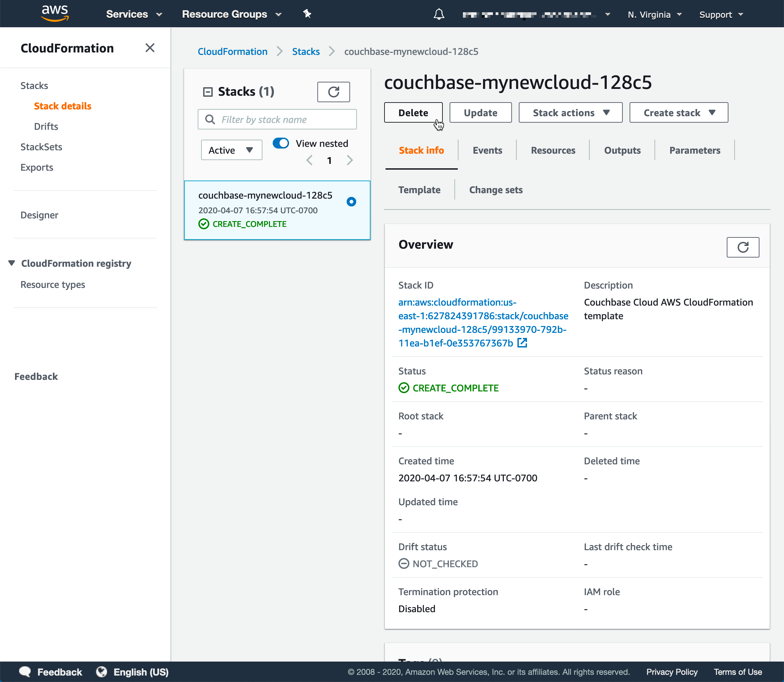Collapse the CloudFormation registry section

11,263
